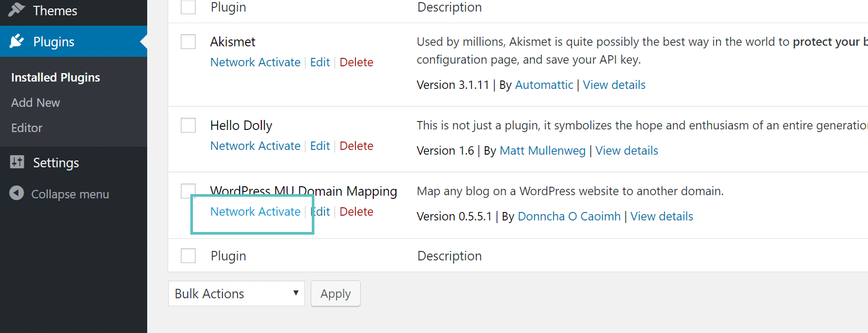This screenshot has width=868, height=333.
Task: Tick the select-all checkbox in table footer
Action: click(x=188, y=256)
